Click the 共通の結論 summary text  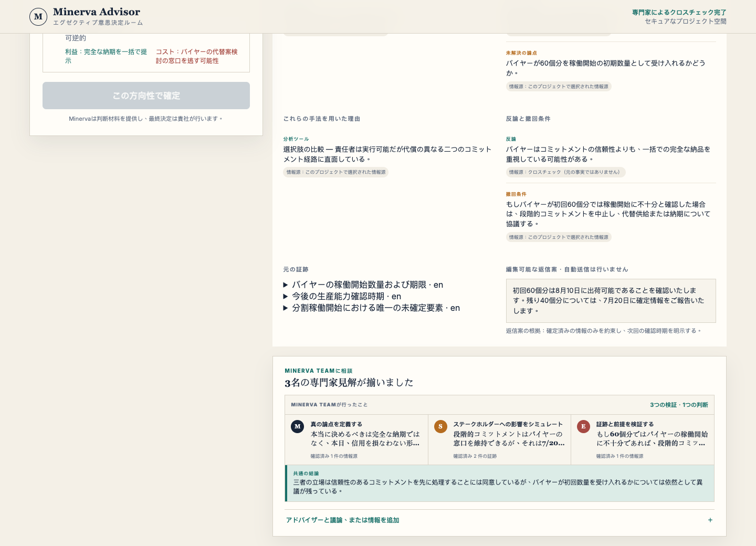(498, 487)
